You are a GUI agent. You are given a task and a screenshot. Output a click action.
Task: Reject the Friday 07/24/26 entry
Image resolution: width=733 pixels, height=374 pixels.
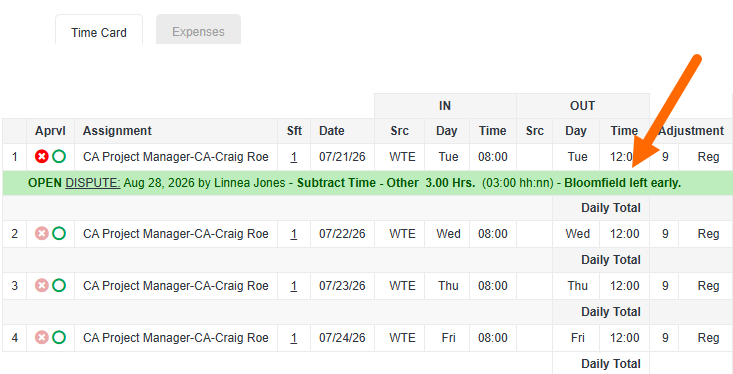pyautogui.click(x=42, y=337)
